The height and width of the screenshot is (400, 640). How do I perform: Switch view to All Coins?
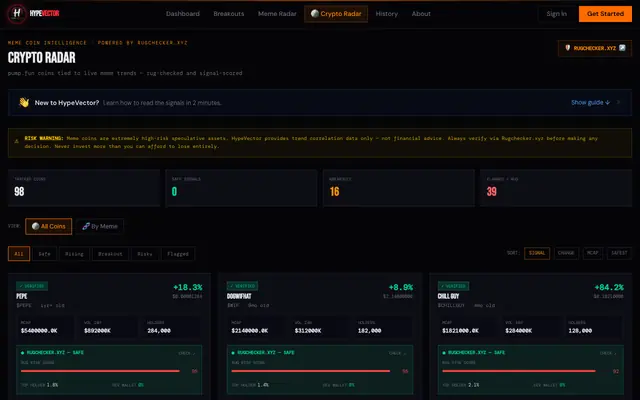point(49,226)
